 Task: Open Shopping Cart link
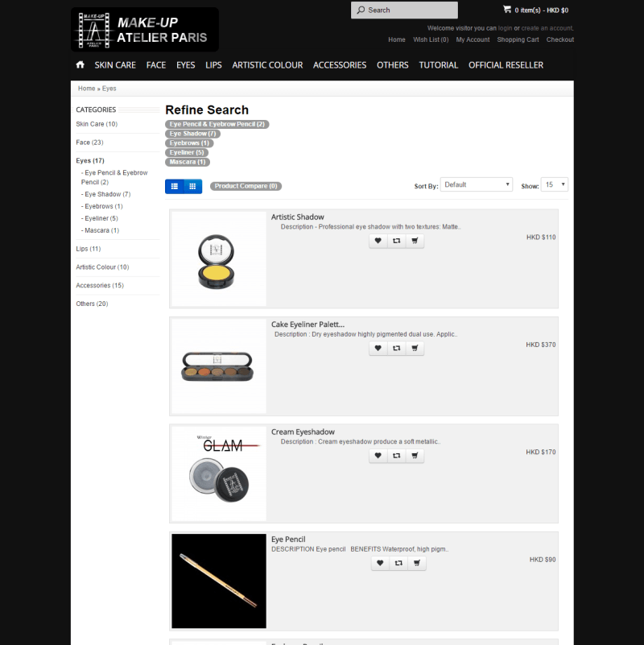pyautogui.click(x=518, y=39)
